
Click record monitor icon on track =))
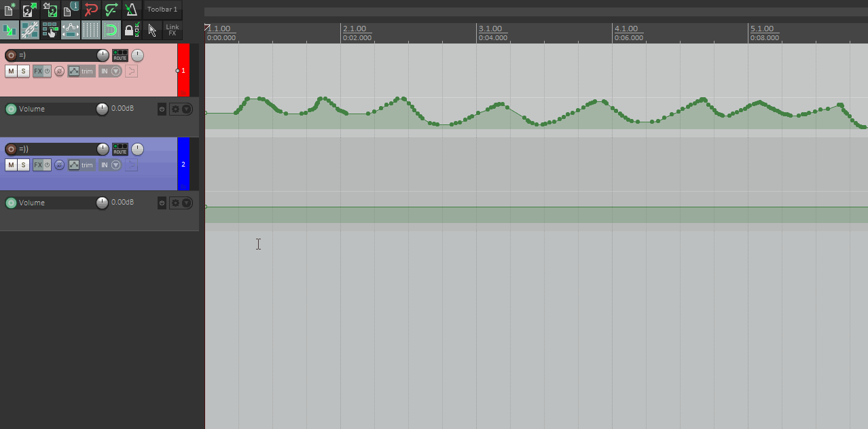coord(131,165)
